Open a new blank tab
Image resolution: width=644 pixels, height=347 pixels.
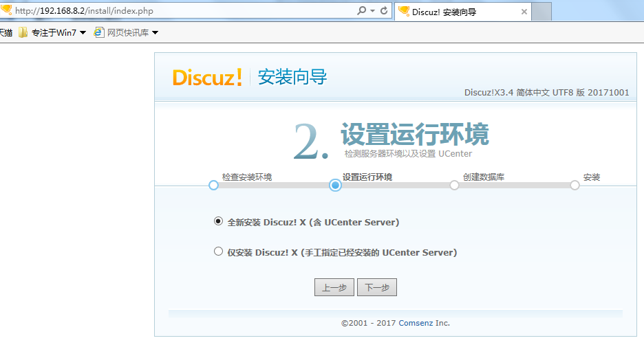coord(541,12)
